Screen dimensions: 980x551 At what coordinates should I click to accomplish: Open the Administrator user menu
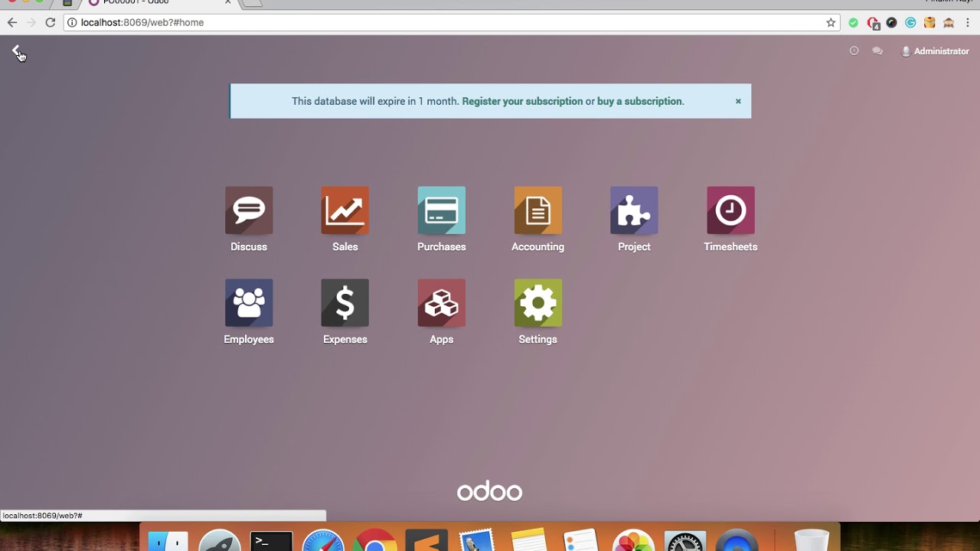(935, 51)
